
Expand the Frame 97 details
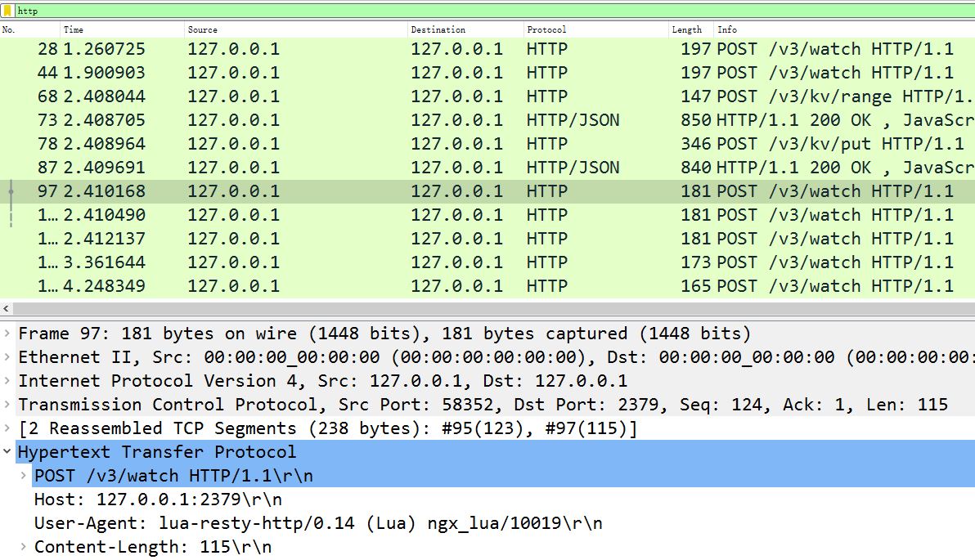pyautogui.click(x=7, y=334)
